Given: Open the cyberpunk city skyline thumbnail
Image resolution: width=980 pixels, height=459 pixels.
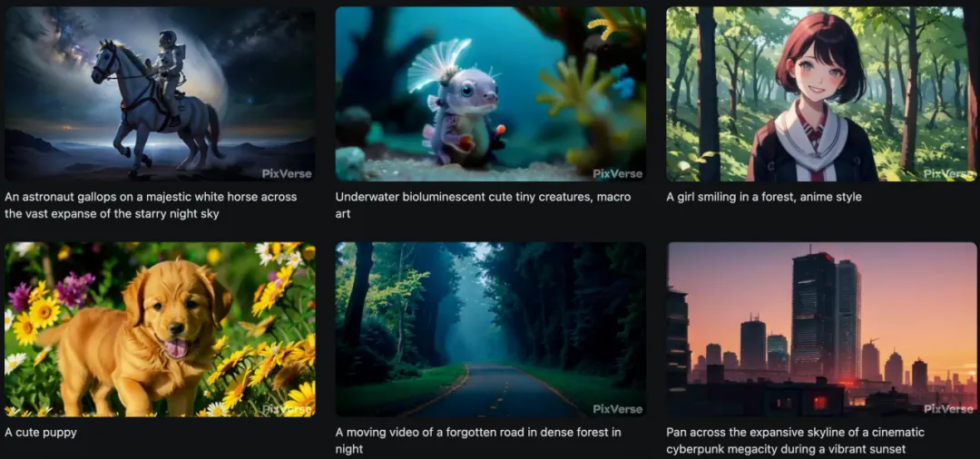Looking at the screenshot, I should (822, 329).
